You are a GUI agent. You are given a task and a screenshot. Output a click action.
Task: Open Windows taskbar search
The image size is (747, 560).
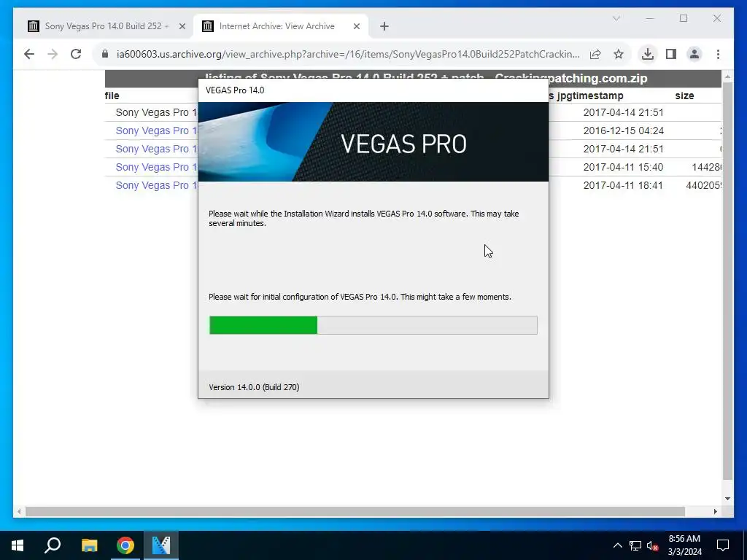(53, 545)
